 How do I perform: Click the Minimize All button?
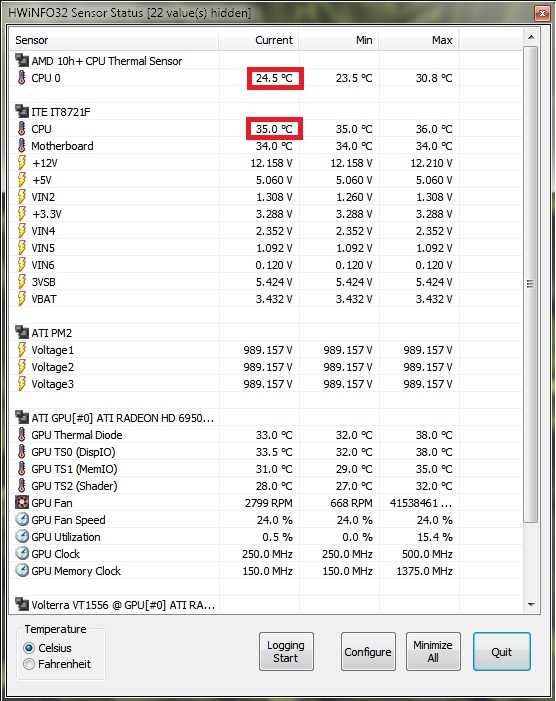pyautogui.click(x=433, y=651)
